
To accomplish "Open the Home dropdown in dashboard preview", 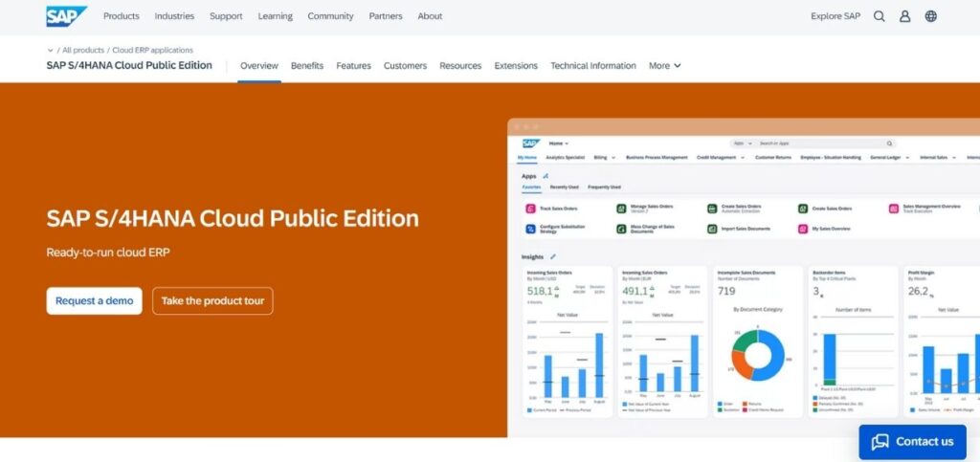I will point(559,143).
